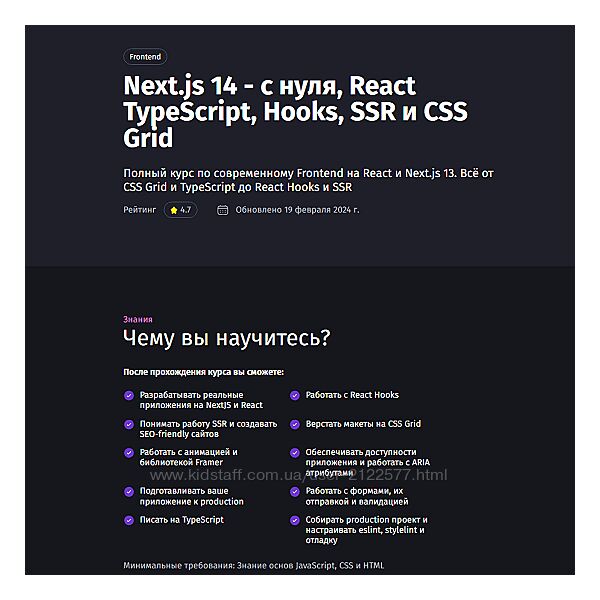Screen dimensions: 600x600
Task: Click the checkmark next to "Понимать работу SSR"
Action: (128, 424)
